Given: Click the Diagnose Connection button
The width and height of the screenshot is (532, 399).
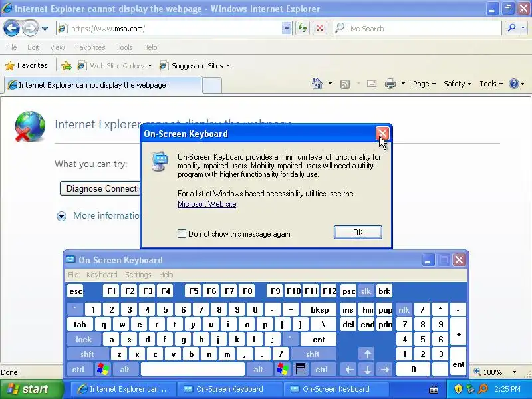Looking at the screenshot, I should point(100,188).
